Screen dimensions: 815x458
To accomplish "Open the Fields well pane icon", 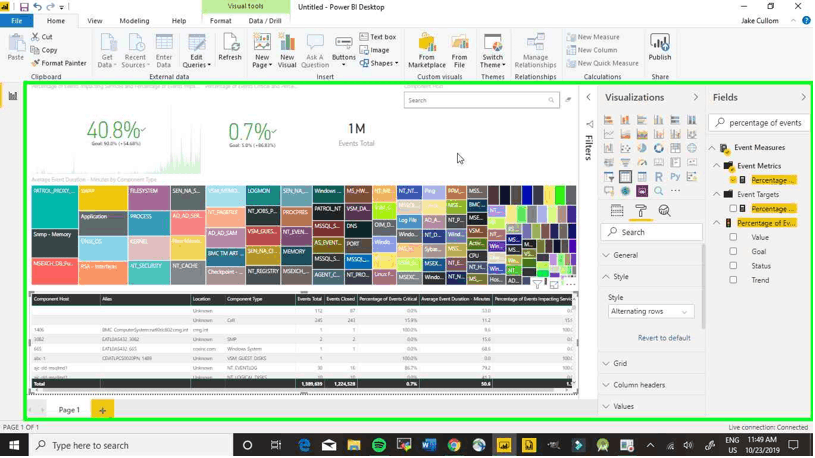I will [x=617, y=211].
